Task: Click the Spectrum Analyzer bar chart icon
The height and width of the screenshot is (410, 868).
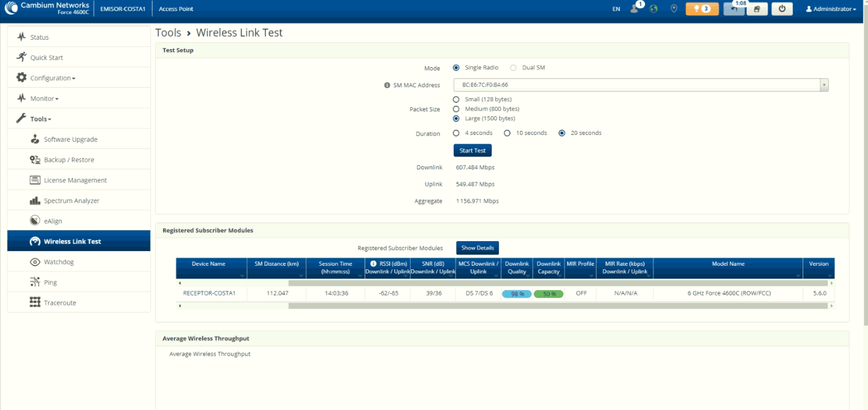Action: click(x=35, y=200)
